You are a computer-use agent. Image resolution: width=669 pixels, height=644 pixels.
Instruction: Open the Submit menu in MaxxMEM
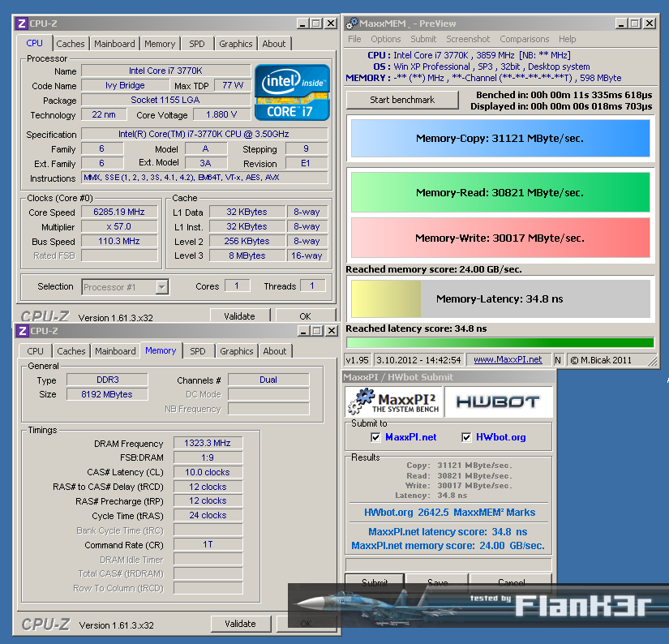[423, 39]
